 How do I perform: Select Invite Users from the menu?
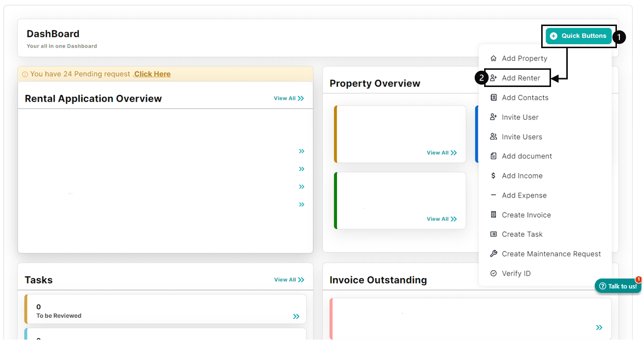click(x=522, y=137)
